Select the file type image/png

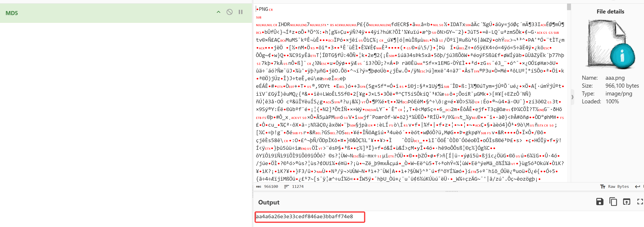pyautogui.click(x=619, y=94)
